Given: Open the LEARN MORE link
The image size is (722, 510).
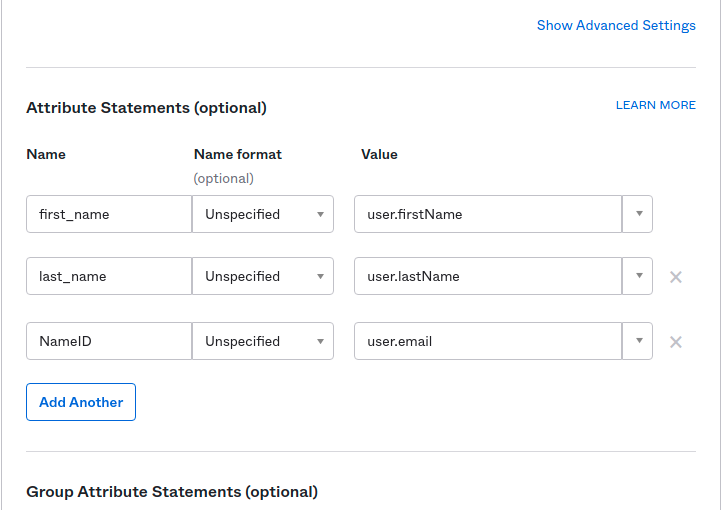Looking at the screenshot, I should [x=655, y=105].
